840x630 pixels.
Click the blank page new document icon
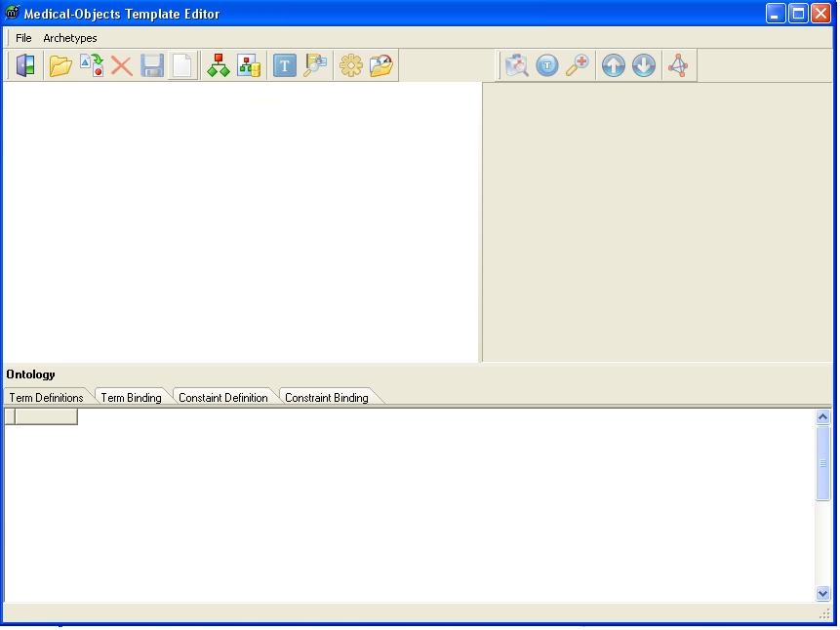[182, 66]
